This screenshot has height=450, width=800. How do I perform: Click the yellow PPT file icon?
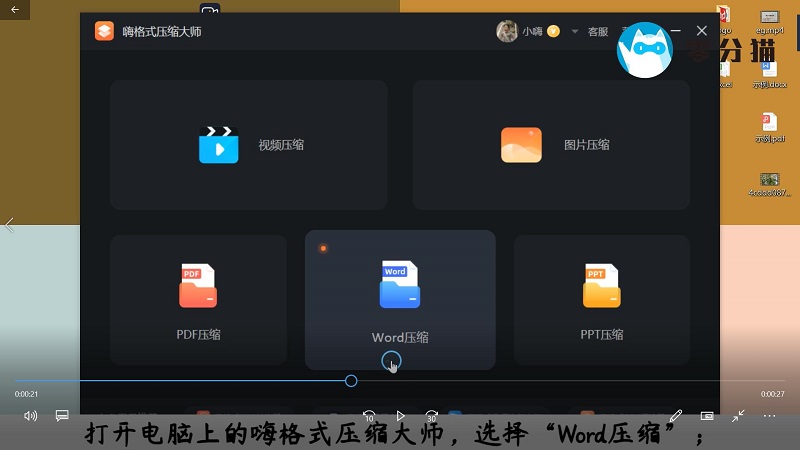pyautogui.click(x=602, y=286)
